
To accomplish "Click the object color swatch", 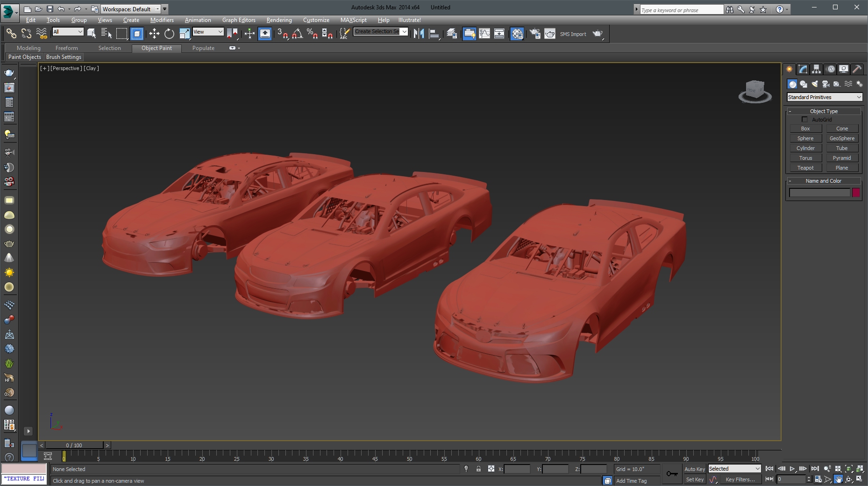I will coord(856,193).
